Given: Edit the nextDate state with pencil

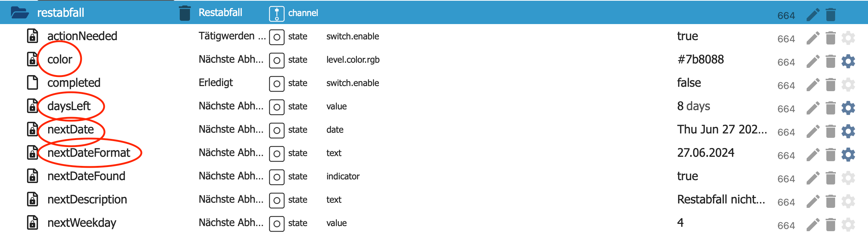Looking at the screenshot, I should tap(813, 131).
